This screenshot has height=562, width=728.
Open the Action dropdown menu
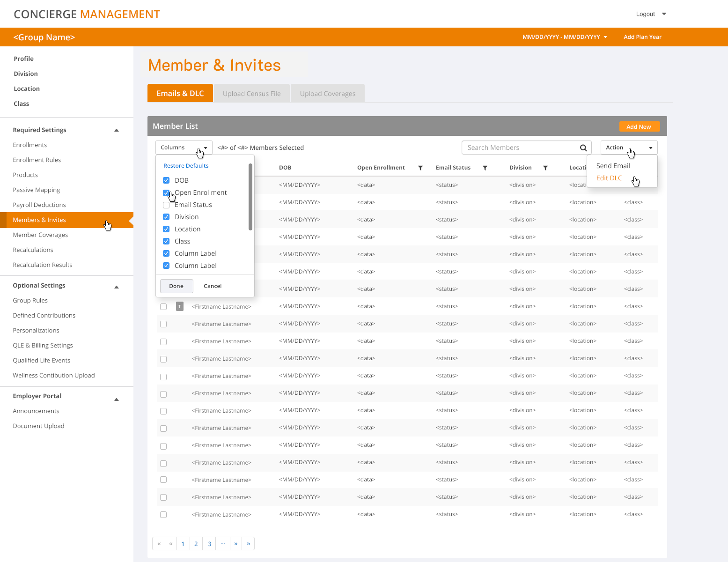tap(629, 148)
